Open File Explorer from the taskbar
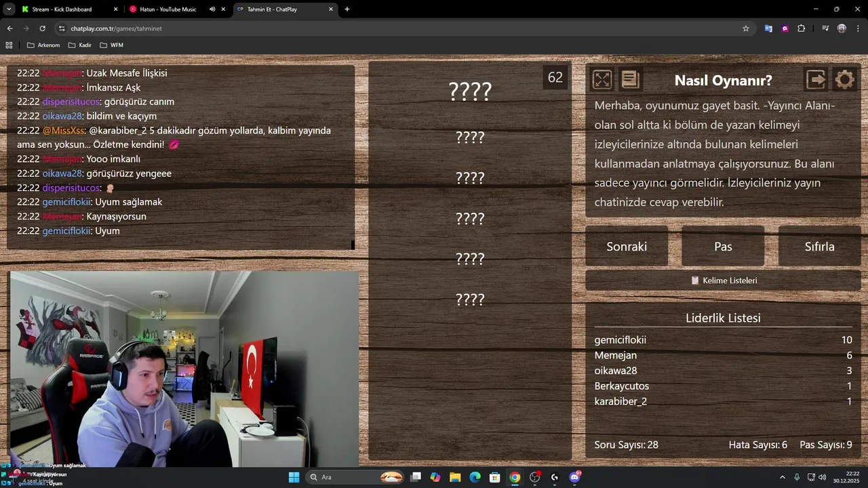 point(455,477)
